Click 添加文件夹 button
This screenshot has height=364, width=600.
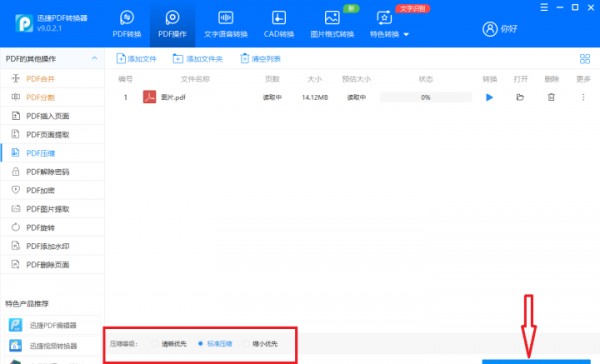point(198,59)
